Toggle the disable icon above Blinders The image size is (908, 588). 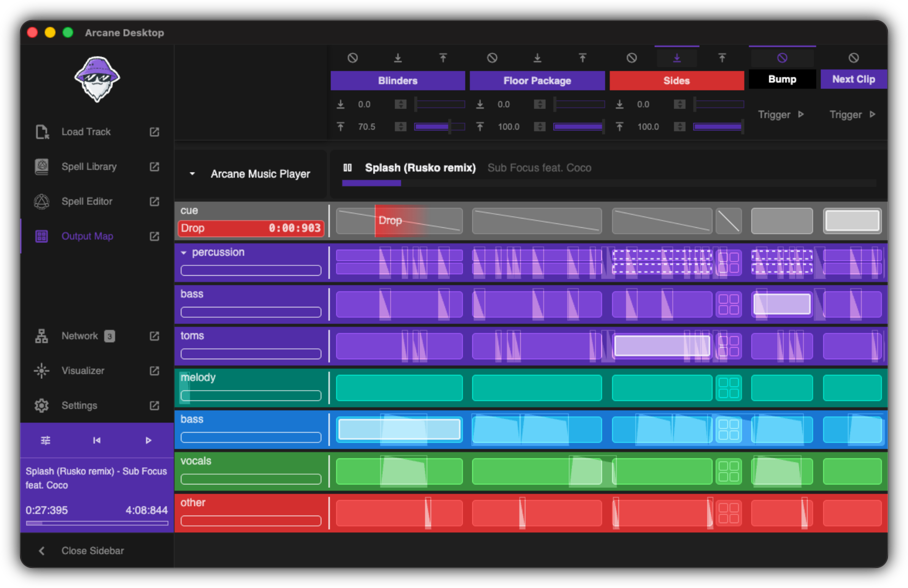(353, 58)
